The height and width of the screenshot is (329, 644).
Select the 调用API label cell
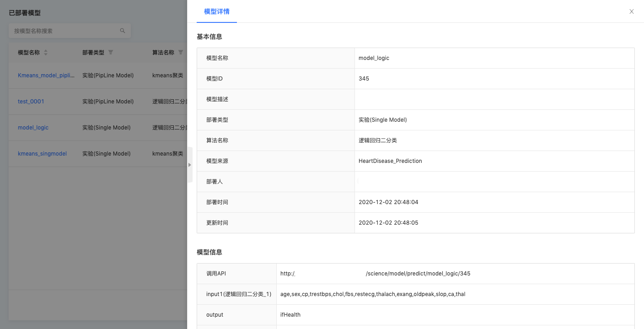(x=237, y=274)
